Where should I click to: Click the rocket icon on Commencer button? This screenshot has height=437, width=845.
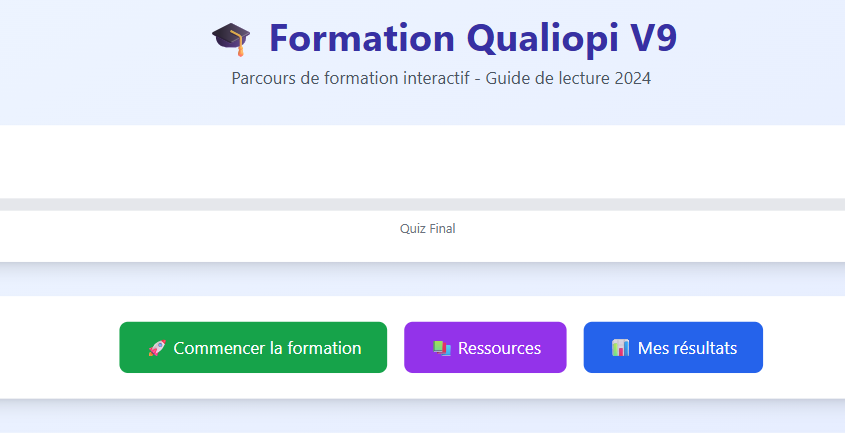coord(157,348)
